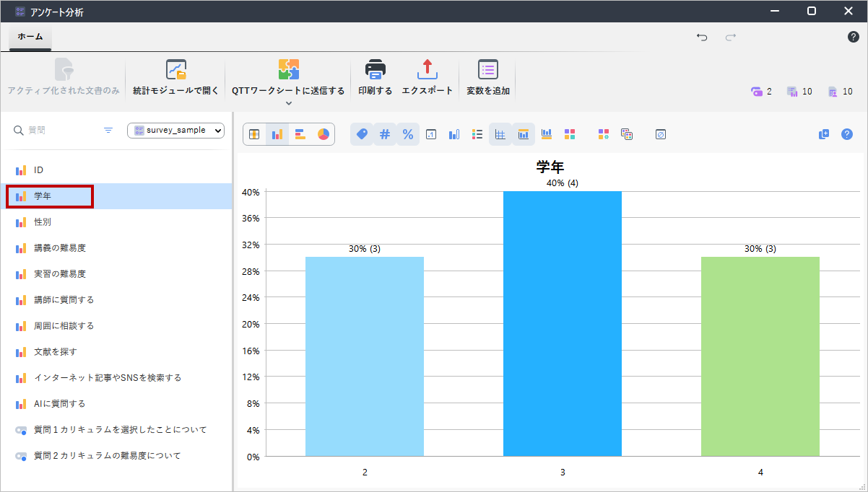The width and height of the screenshot is (868, 492).
Task: Select 性別 in the question list
Action: 43,222
